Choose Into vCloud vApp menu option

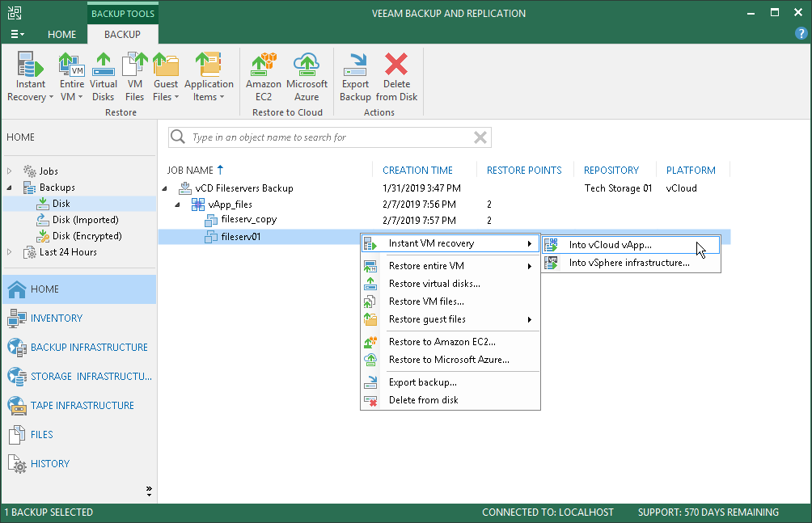[610, 244]
